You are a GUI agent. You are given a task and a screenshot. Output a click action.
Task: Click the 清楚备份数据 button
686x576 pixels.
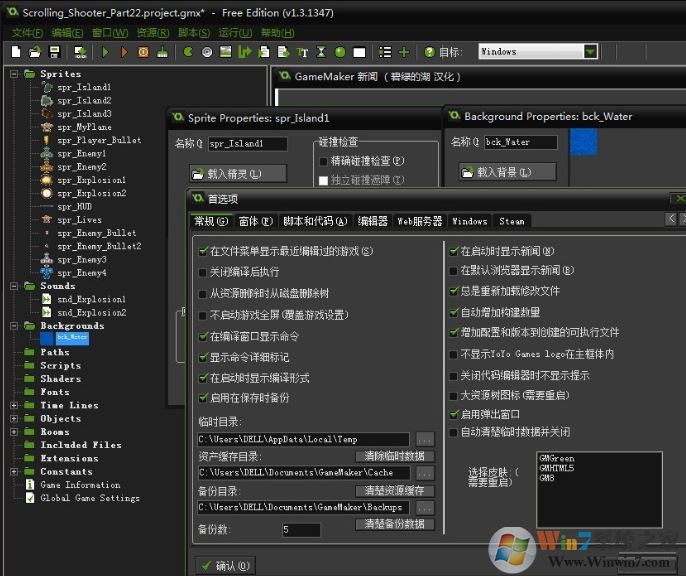pyautogui.click(x=395, y=524)
